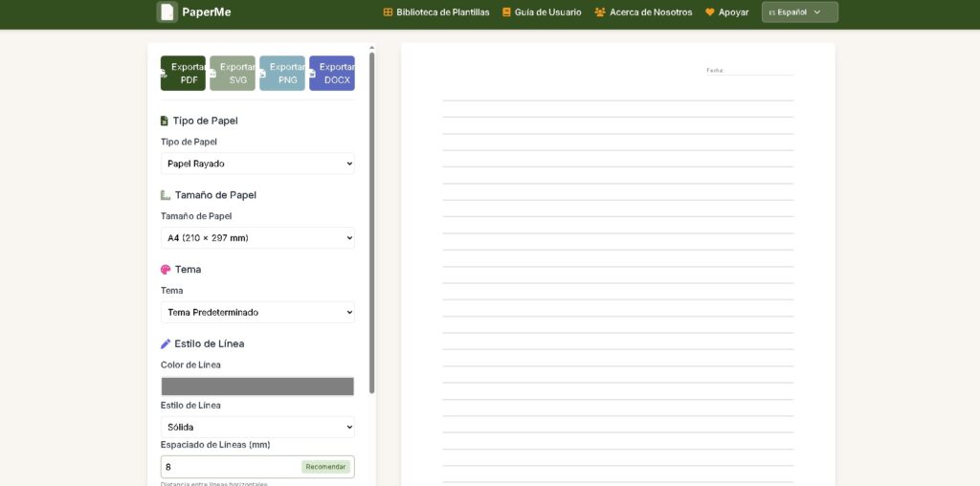Open the Sólida line style dropdown
This screenshot has height=486, width=980.
click(257, 428)
